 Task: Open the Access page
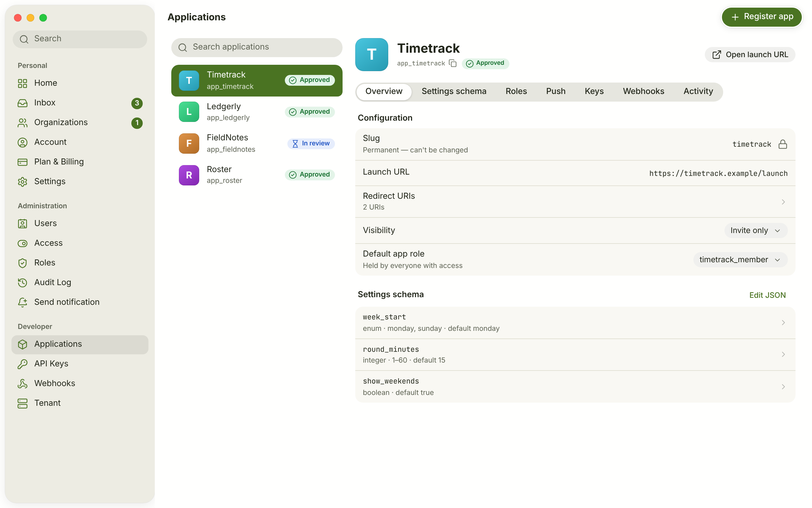[x=80, y=243]
